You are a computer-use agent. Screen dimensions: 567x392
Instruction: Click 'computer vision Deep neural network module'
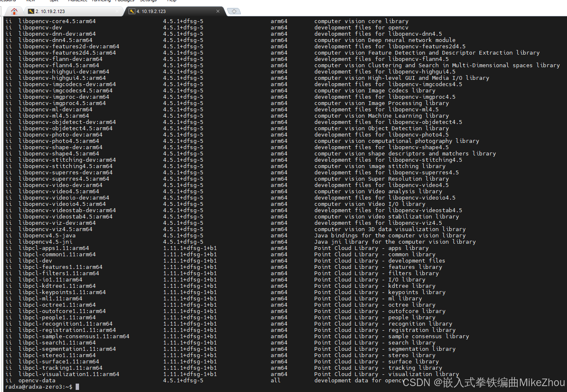click(x=385, y=40)
